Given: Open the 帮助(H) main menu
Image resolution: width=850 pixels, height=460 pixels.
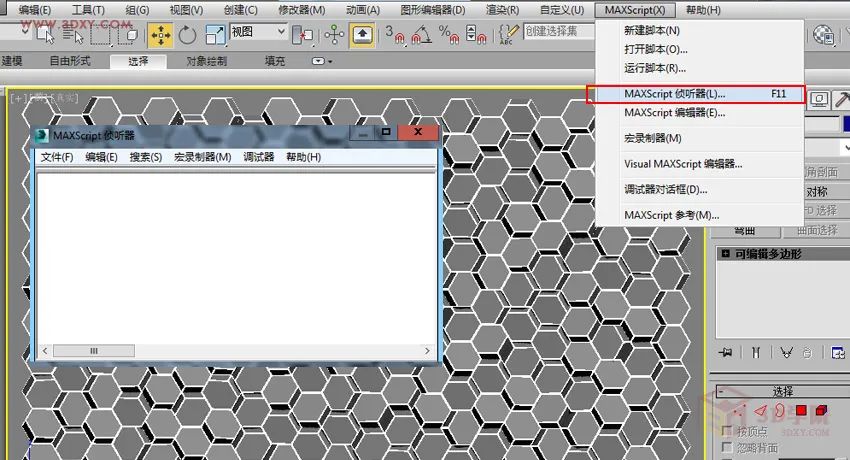Looking at the screenshot, I should (x=703, y=10).
